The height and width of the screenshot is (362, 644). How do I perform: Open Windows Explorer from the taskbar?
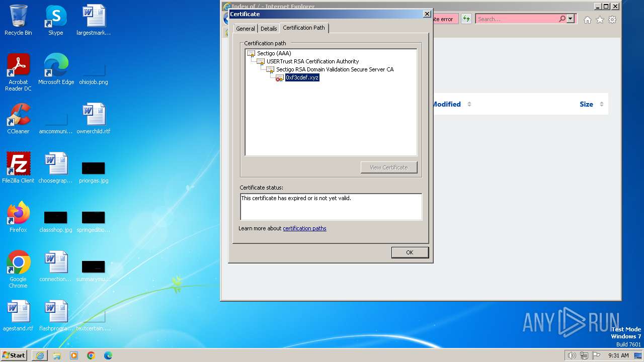pos(57,355)
